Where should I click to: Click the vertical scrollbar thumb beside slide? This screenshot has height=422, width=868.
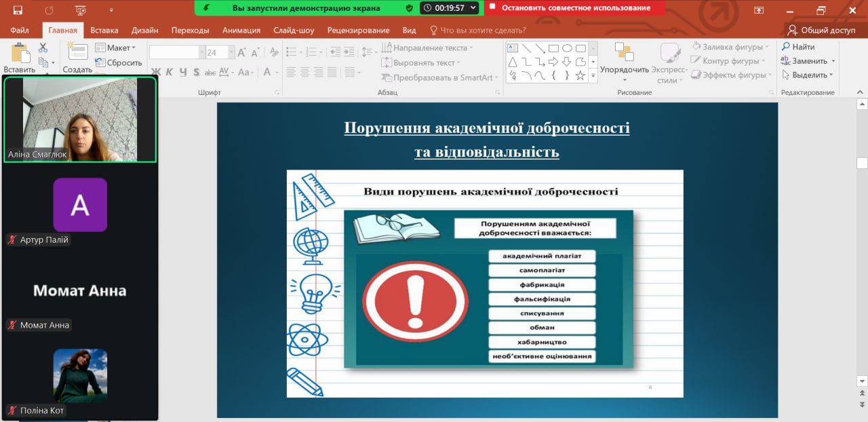point(862,163)
